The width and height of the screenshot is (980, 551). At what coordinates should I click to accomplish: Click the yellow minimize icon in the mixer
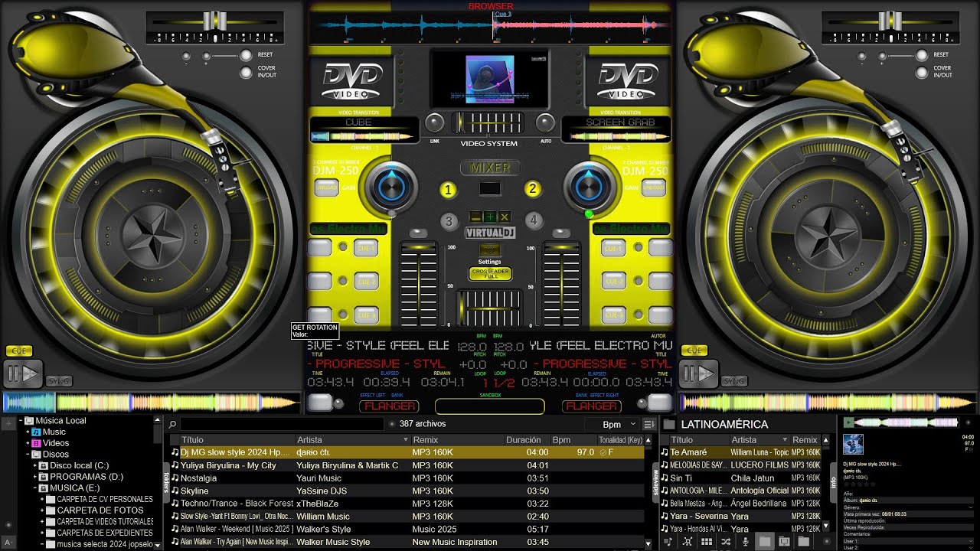click(x=476, y=217)
